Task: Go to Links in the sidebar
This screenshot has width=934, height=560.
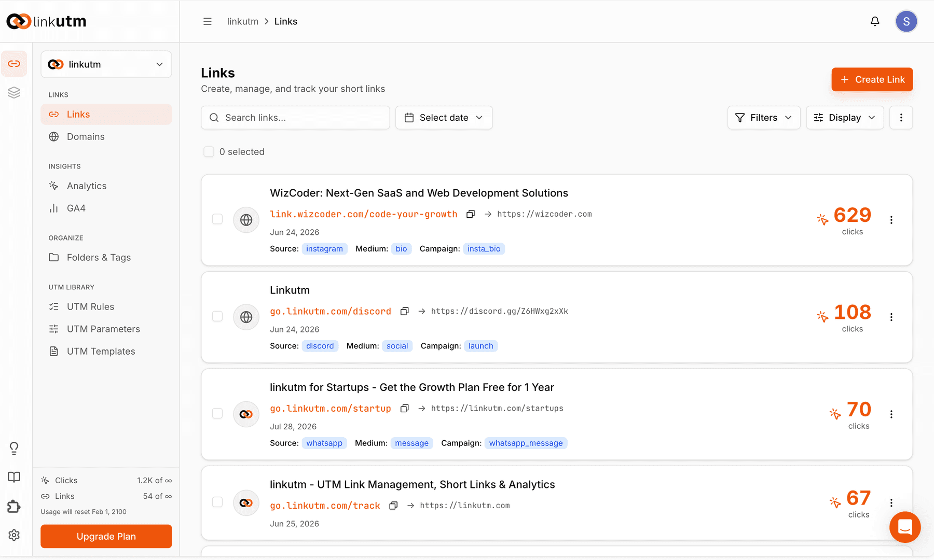Action: pos(106,114)
